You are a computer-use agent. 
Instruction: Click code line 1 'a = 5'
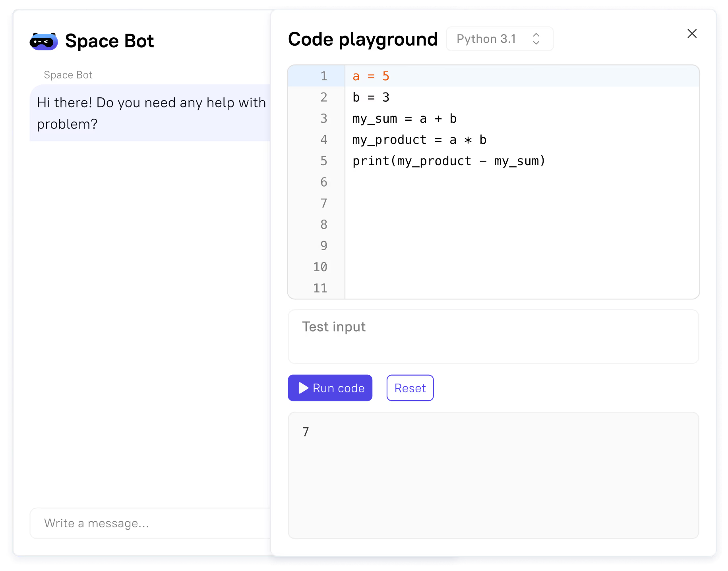click(x=371, y=76)
